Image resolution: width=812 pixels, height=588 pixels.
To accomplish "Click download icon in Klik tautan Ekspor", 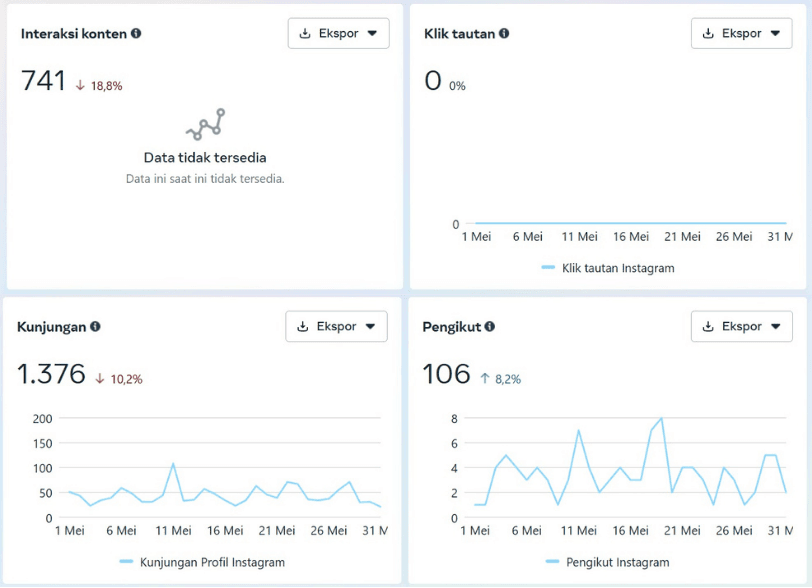I will (x=708, y=33).
